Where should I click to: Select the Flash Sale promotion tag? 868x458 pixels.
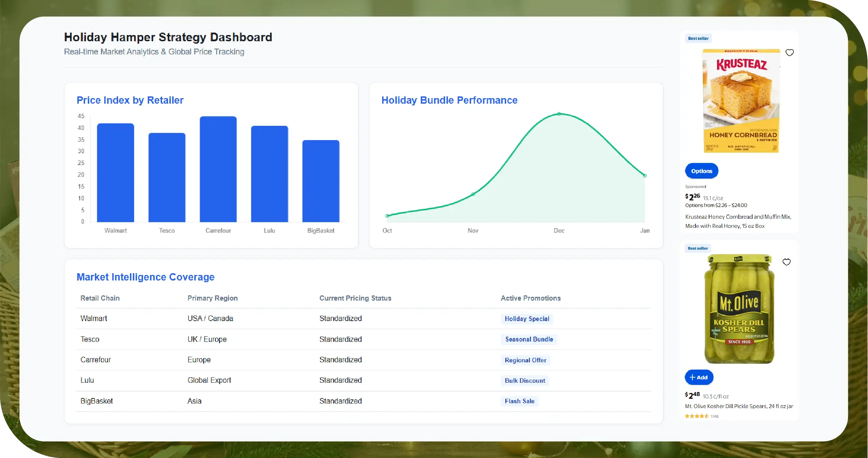[519, 401]
